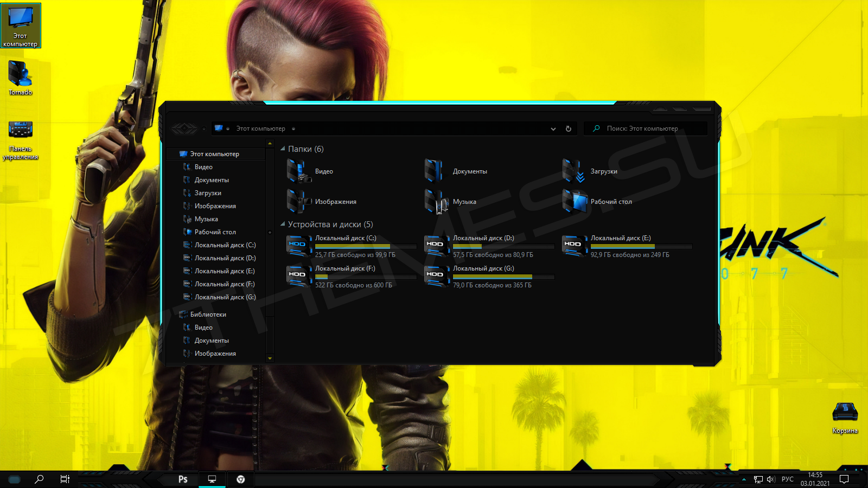Click the disk C: capacity bar
The width and height of the screenshot is (868, 488).
pyautogui.click(x=366, y=247)
